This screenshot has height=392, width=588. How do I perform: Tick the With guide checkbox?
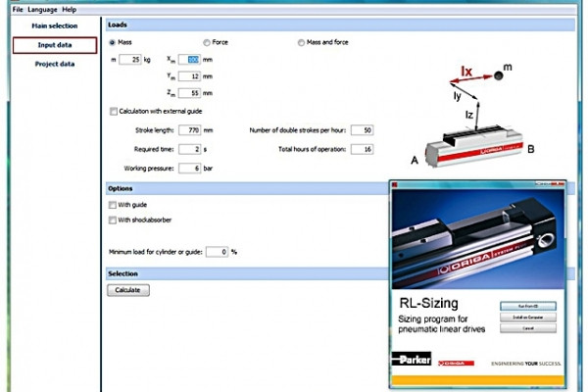click(x=114, y=205)
